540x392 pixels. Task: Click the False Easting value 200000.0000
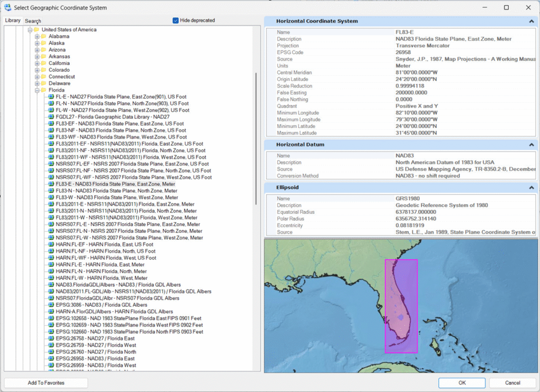(x=411, y=93)
